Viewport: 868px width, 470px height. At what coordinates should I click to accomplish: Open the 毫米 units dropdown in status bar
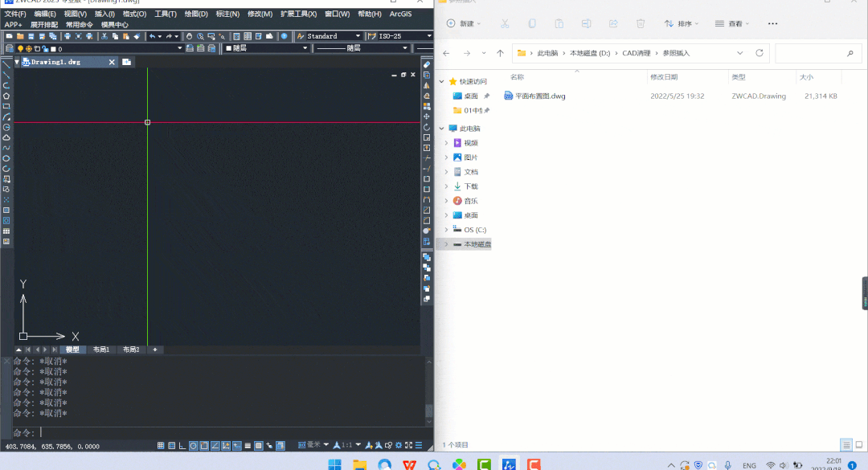pos(326,444)
